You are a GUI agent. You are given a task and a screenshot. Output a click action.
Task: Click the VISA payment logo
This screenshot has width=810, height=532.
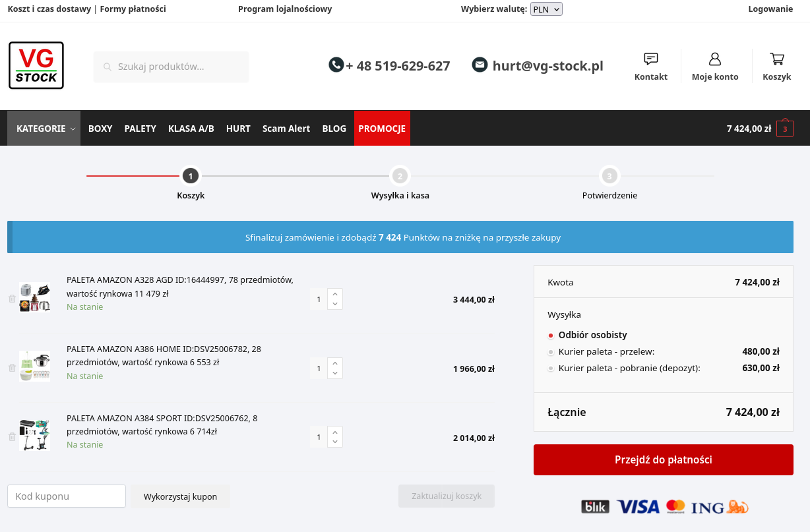click(638, 506)
